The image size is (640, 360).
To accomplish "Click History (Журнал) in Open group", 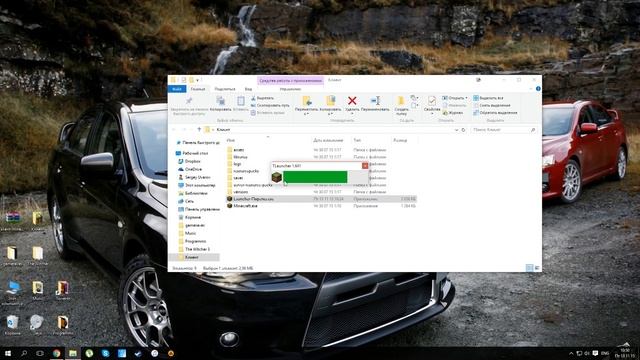I will click(x=453, y=113).
